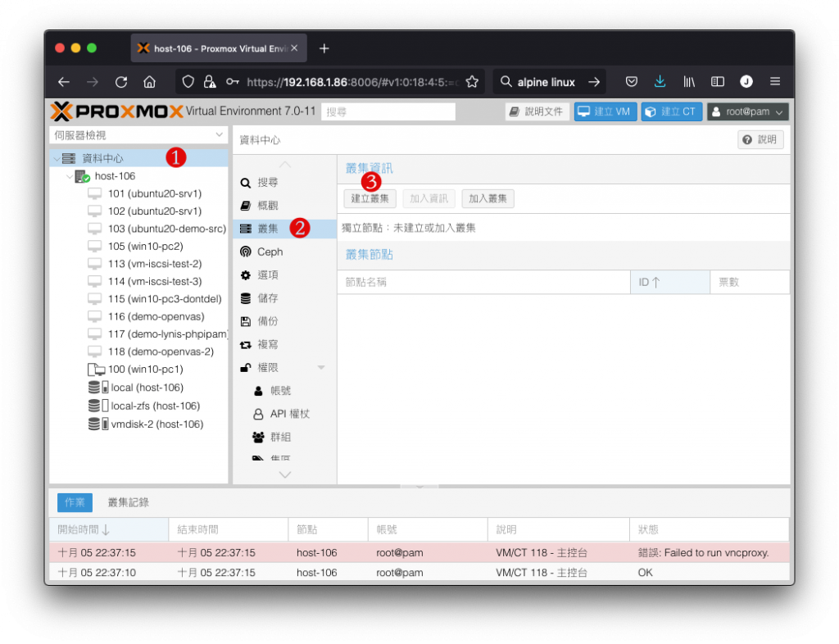839x644 pixels.
Task: Select the local-zfs (host-106) storage
Action: click(x=139, y=406)
